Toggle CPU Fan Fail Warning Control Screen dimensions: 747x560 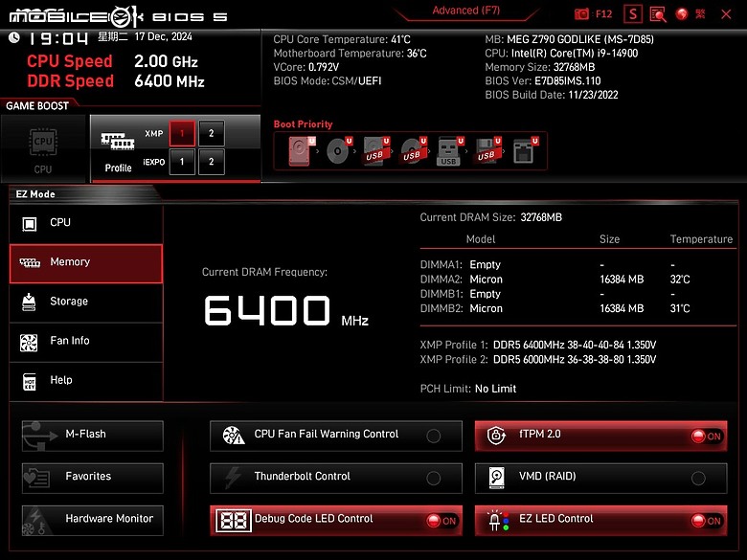(336, 436)
